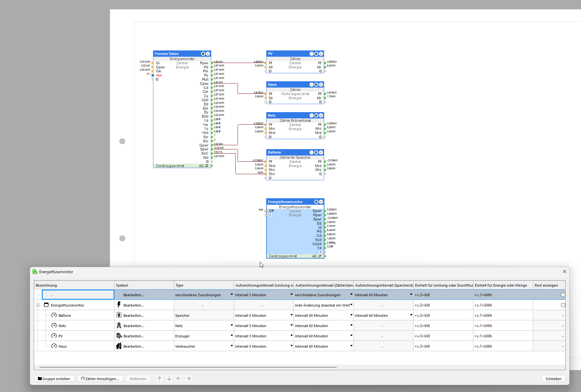
Task: Click the green move icon on Batterie block
Action: [312, 152]
